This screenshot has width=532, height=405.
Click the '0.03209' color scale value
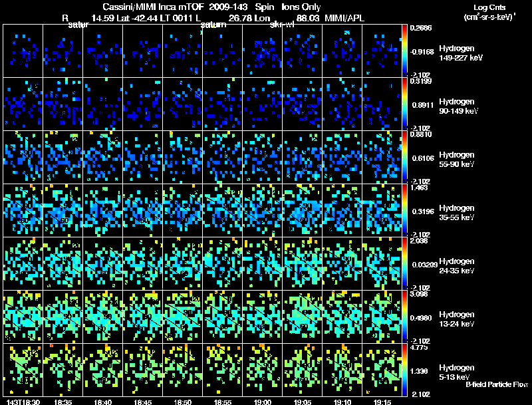tap(424, 265)
